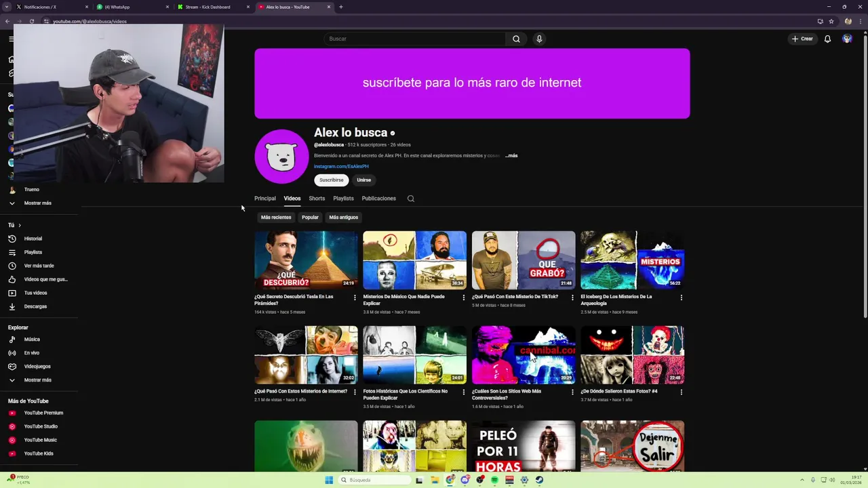
Task: Open the instagram.com/EsAlexPH link
Action: 341,166
